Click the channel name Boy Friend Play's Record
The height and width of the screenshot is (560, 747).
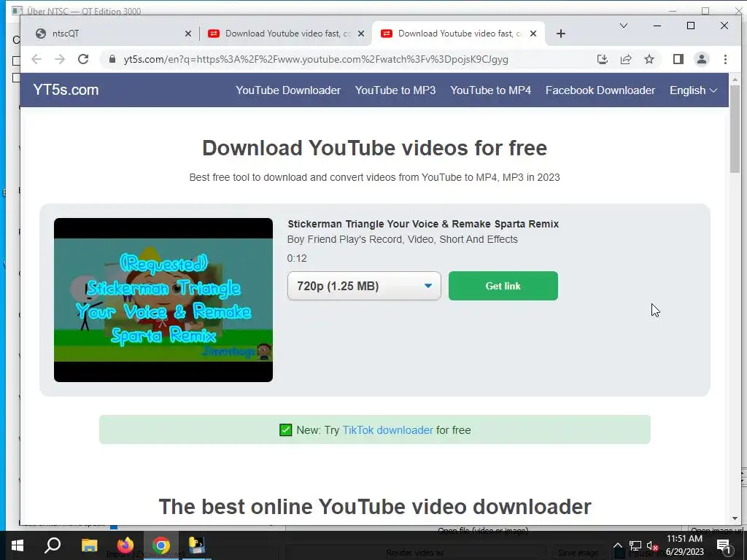point(403,239)
